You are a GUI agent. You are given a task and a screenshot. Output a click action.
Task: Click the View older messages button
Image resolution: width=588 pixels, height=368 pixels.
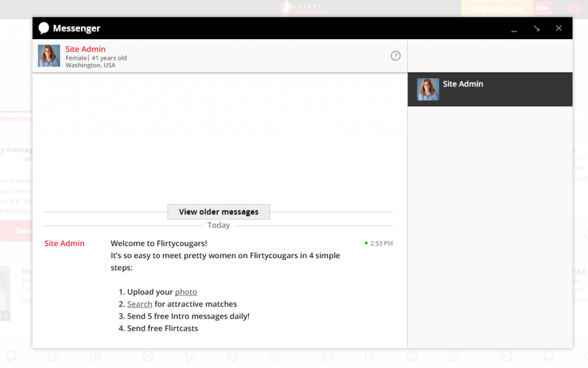(219, 212)
